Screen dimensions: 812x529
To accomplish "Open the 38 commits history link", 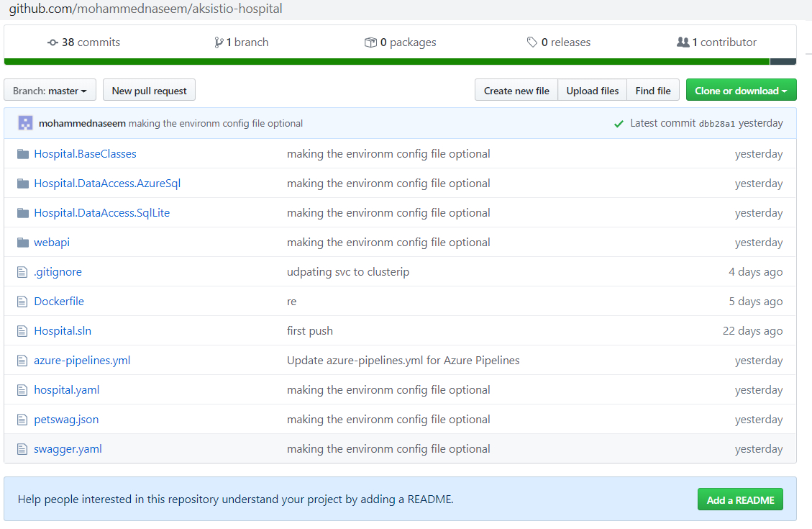I will coord(83,42).
